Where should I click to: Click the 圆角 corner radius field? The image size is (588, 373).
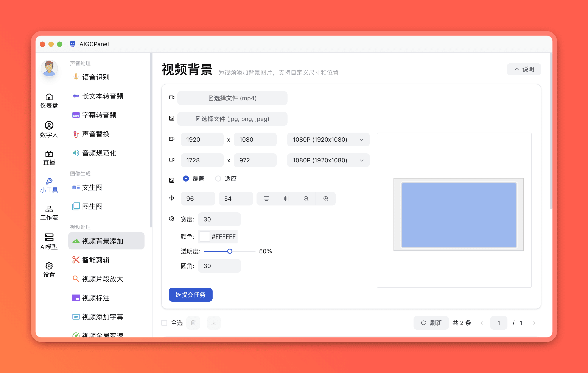(x=219, y=266)
